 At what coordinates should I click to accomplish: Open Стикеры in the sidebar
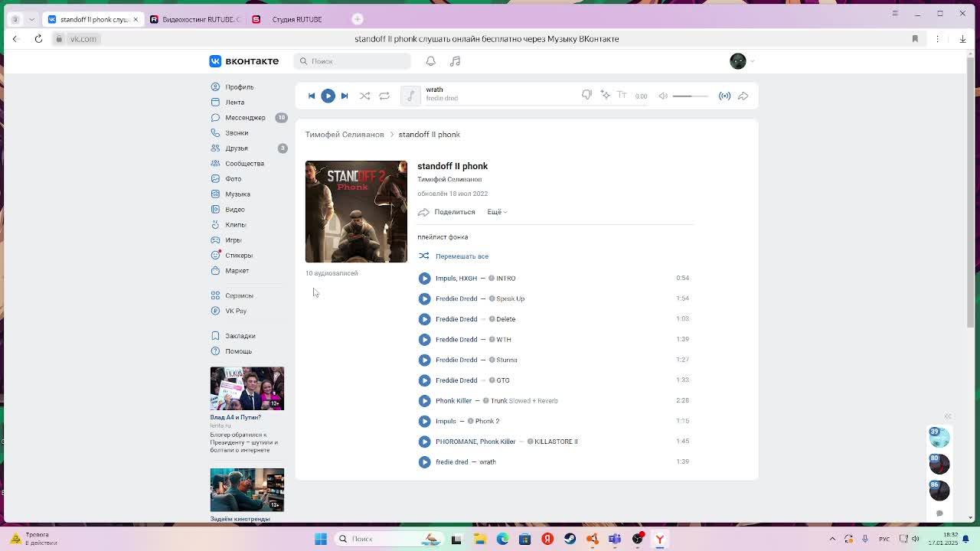click(238, 256)
